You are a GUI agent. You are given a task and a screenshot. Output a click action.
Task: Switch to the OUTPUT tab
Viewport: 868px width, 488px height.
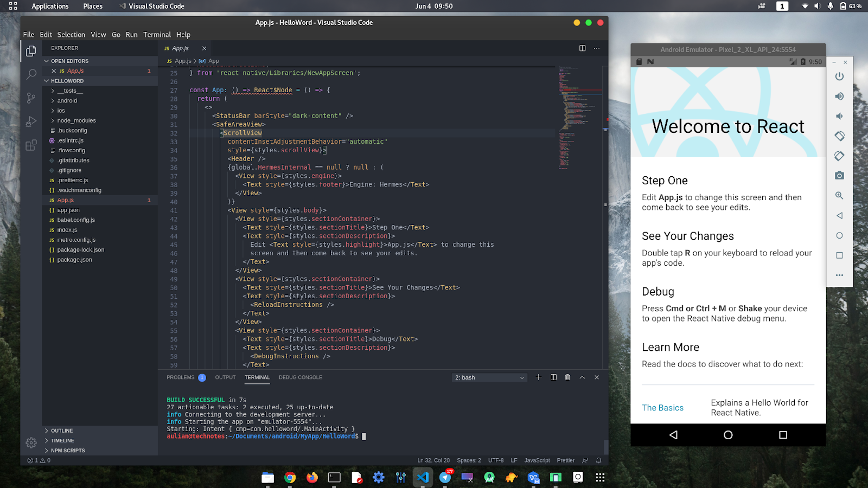[x=225, y=377]
